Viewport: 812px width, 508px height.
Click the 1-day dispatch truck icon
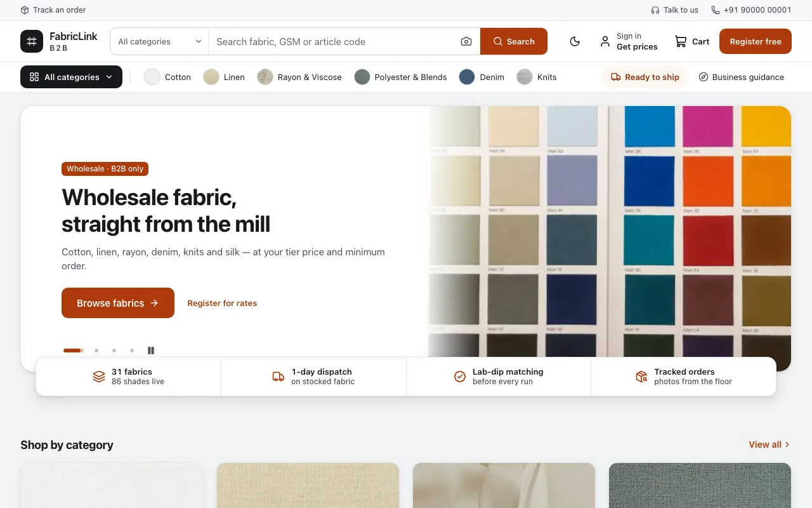coord(278,377)
